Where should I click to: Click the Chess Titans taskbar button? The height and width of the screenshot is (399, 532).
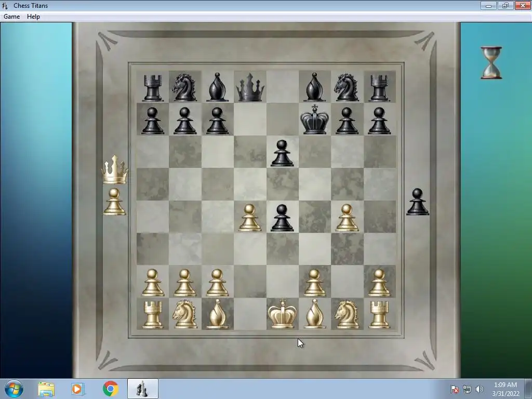(142, 389)
